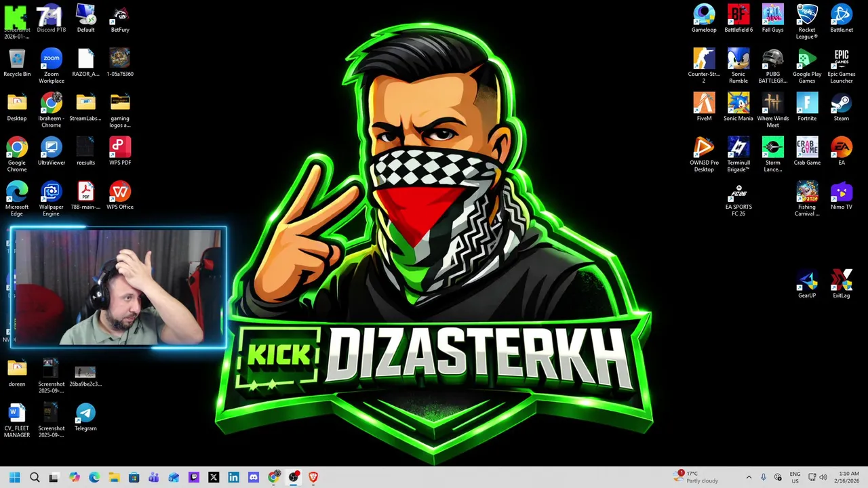Launch Terminull Brigade shortcut
868x488 pixels.
click(x=738, y=154)
